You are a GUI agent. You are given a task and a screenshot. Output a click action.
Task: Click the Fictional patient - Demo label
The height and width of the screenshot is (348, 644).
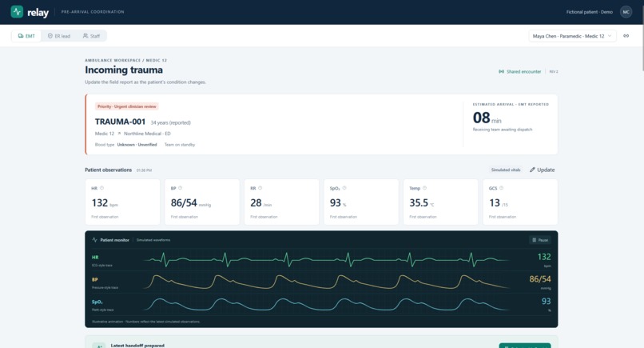590,12
